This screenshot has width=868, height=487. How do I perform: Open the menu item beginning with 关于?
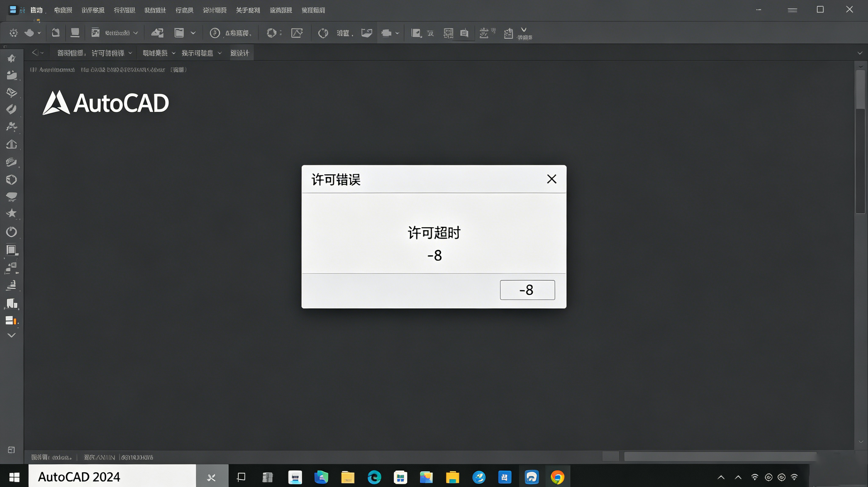click(248, 10)
